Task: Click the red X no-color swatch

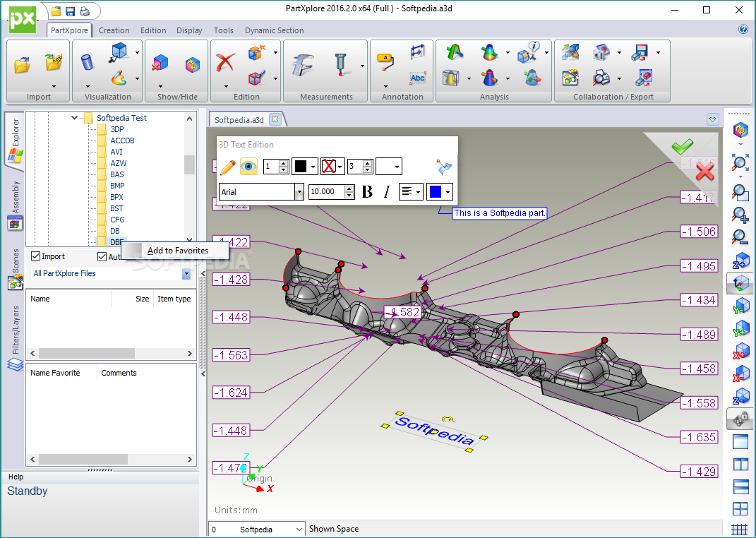Action: tap(328, 167)
